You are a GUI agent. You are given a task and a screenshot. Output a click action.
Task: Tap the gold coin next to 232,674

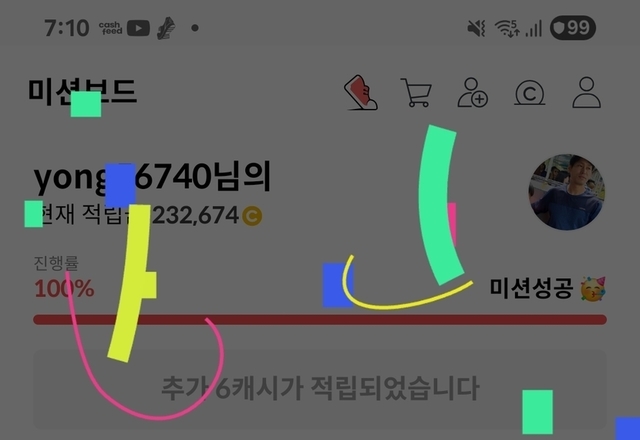coord(252,216)
